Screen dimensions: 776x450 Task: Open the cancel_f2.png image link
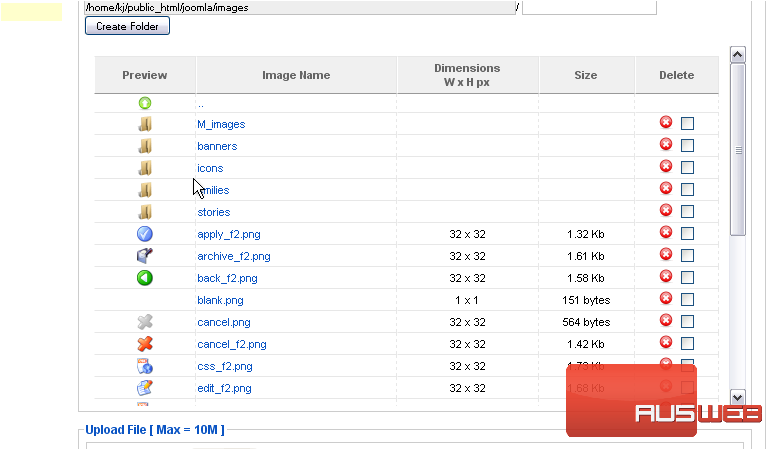point(232,344)
